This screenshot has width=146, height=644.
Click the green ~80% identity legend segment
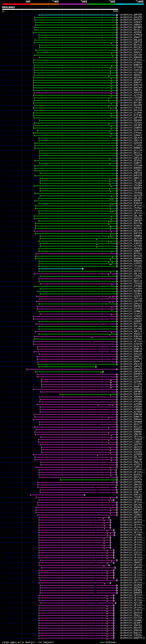coord(101,4)
